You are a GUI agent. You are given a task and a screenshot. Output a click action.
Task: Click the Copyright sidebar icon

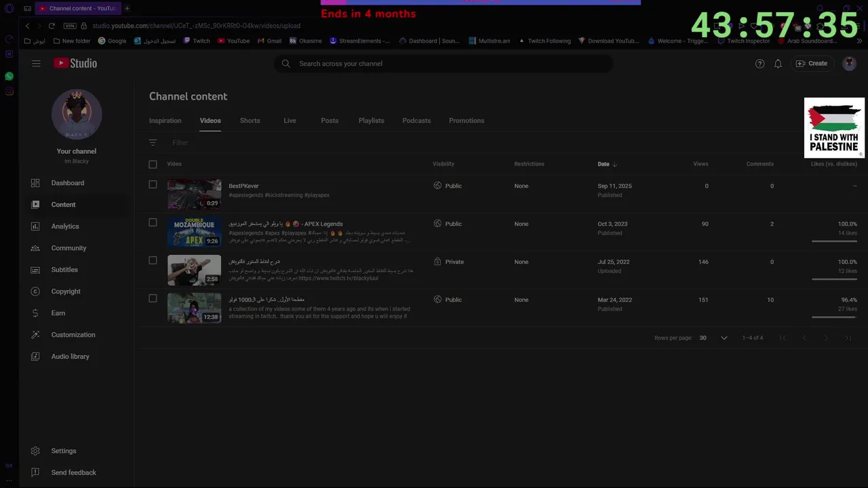coord(35,291)
